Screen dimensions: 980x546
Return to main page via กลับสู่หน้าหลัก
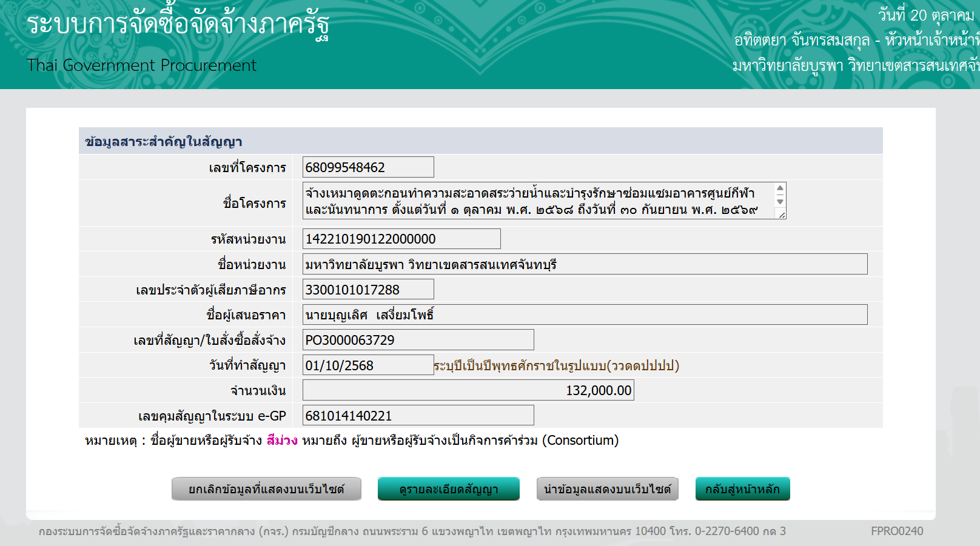click(x=742, y=489)
